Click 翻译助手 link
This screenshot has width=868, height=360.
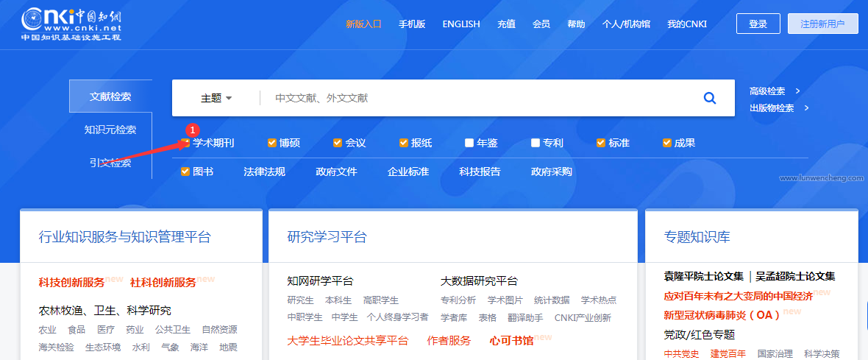(525, 318)
